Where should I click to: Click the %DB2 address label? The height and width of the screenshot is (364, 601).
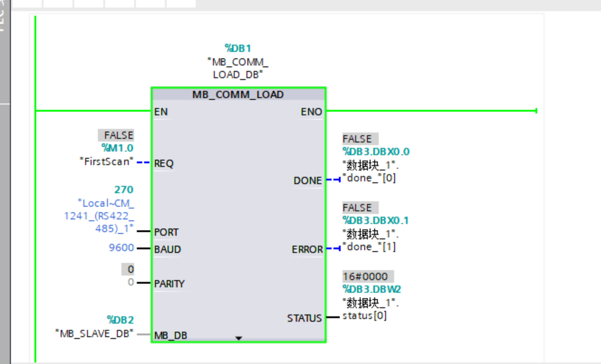120,319
